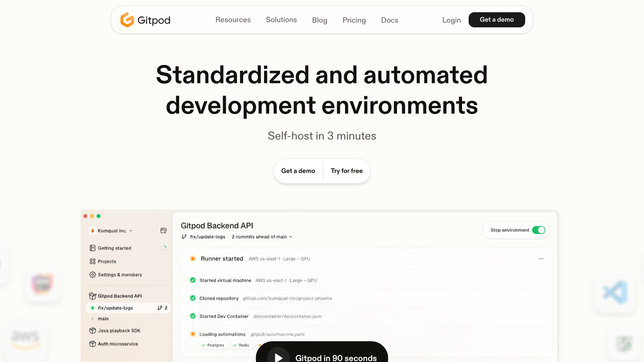Select Projects in the sidebar
This screenshot has height=362, width=644.
point(107,261)
